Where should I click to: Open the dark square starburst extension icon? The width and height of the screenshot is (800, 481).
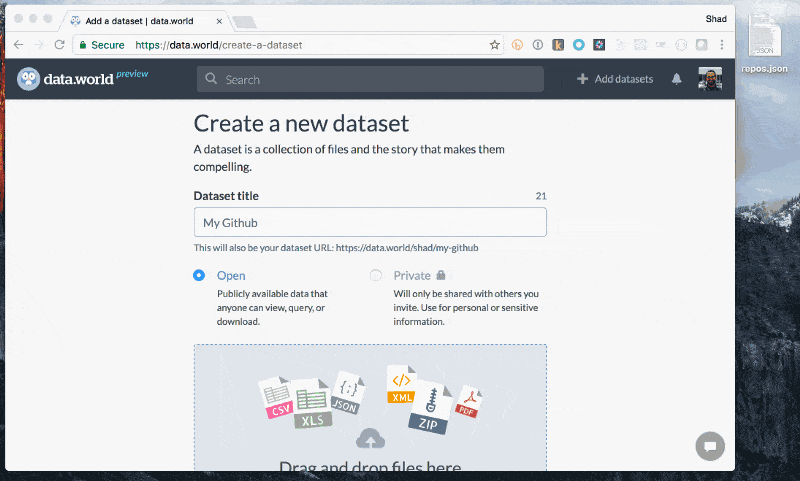[599, 45]
